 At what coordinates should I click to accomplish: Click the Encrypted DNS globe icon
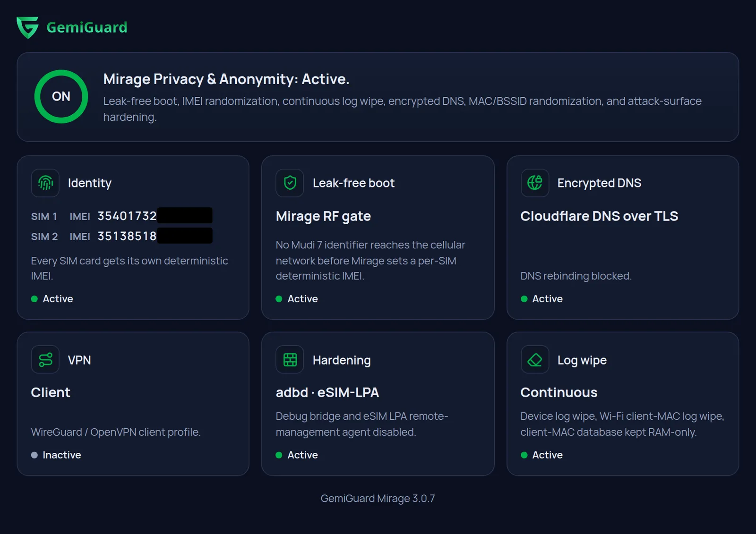pos(534,183)
